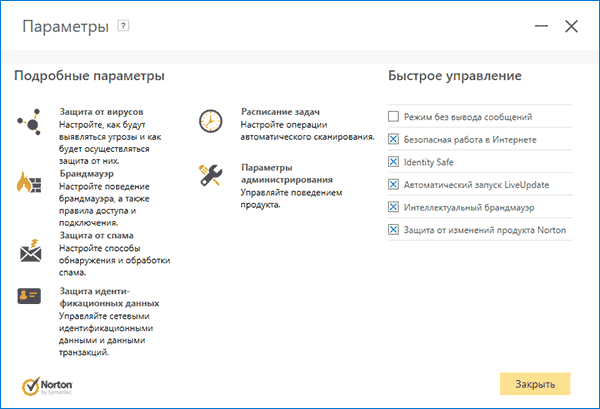Uncheck Безопасная работа в Интернете

(393, 139)
